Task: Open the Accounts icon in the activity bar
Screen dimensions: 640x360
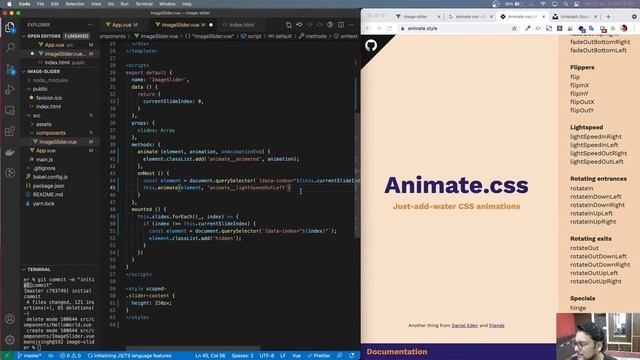Action: (x=10, y=319)
